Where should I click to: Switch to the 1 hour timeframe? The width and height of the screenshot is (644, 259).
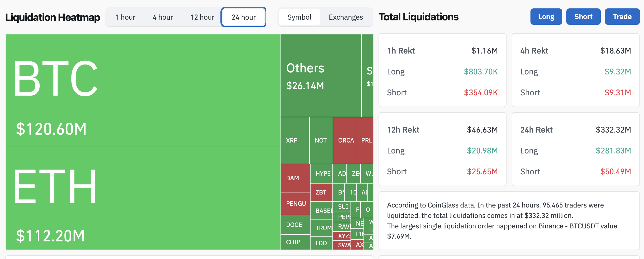click(x=125, y=17)
